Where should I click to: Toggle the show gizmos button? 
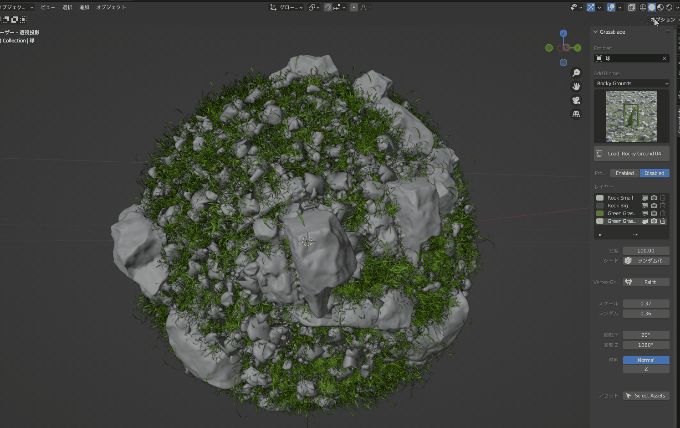coord(591,7)
